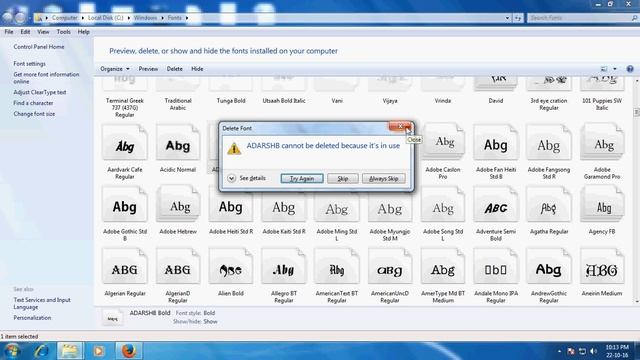Click the Skip button

point(343,179)
